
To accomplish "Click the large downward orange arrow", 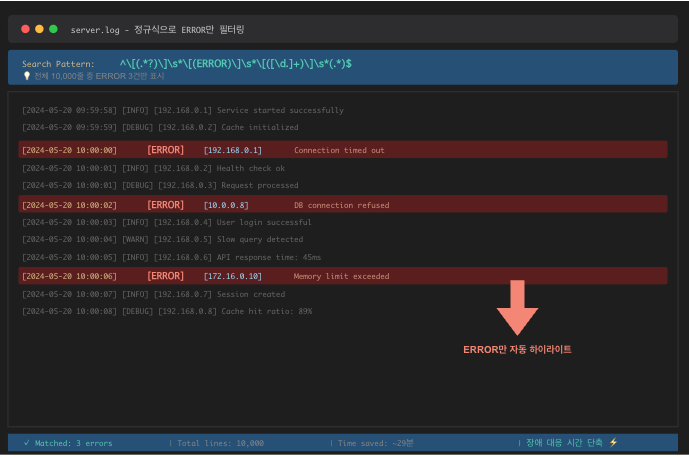I will coord(517,307).
